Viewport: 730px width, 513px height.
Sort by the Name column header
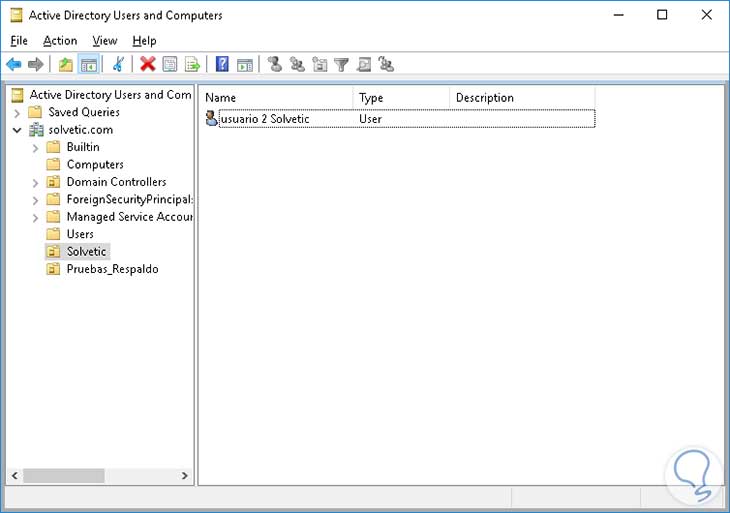pos(278,98)
